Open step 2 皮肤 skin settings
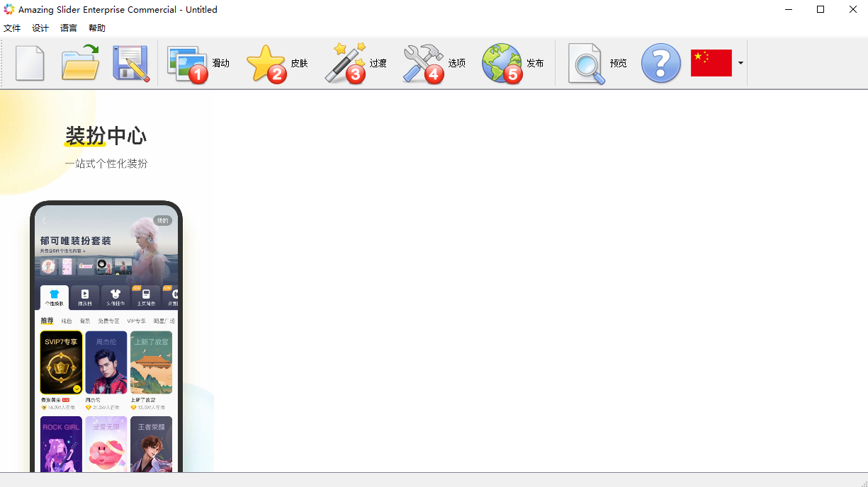 [x=276, y=64]
